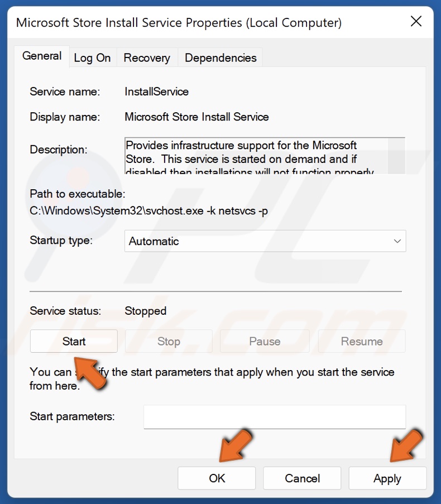Select the General tab
Screen dimensions: 441x504
coord(41,56)
